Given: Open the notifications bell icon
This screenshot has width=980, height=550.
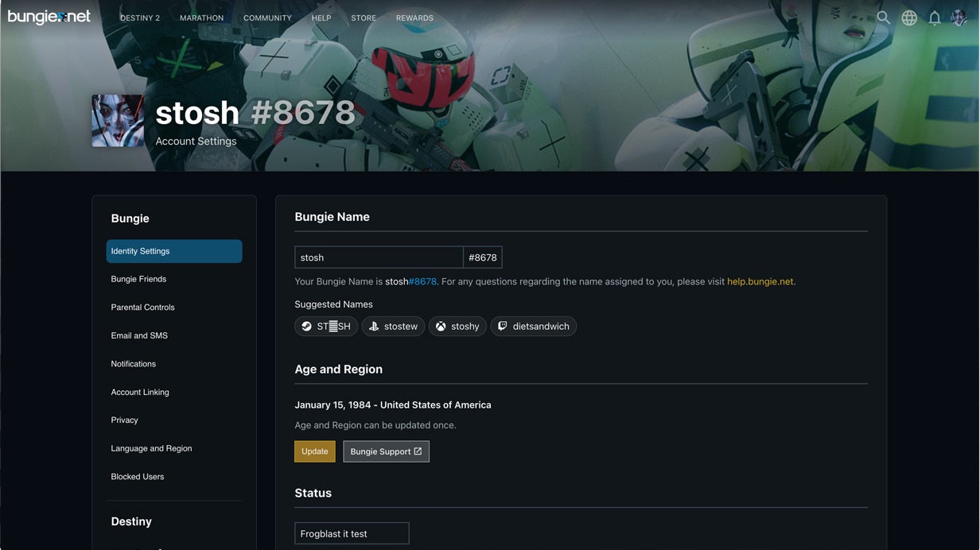Looking at the screenshot, I should [935, 17].
